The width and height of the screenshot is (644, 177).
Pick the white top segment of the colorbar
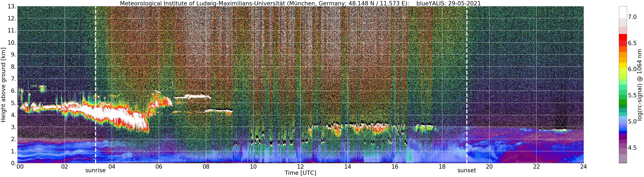coord(623,12)
